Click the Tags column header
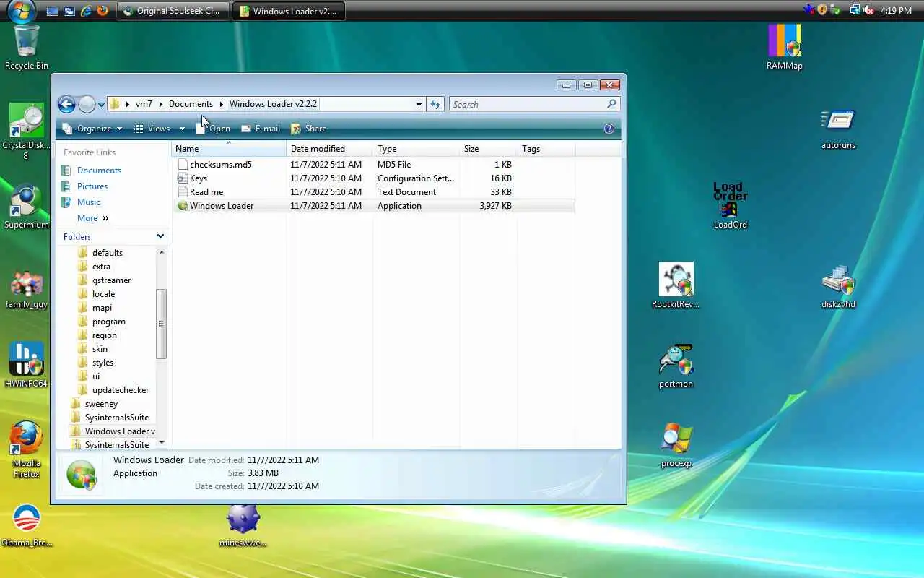The image size is (924, 578). (546, 149)
